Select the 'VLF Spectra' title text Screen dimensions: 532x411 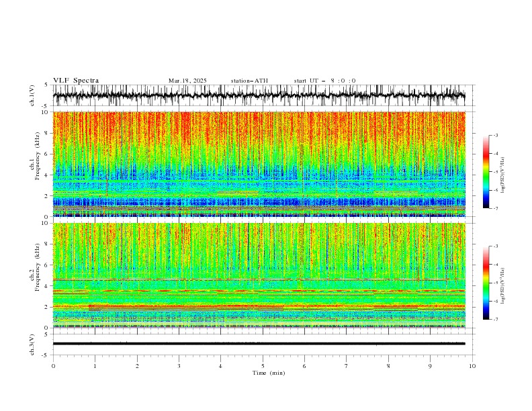click(76, 81)
